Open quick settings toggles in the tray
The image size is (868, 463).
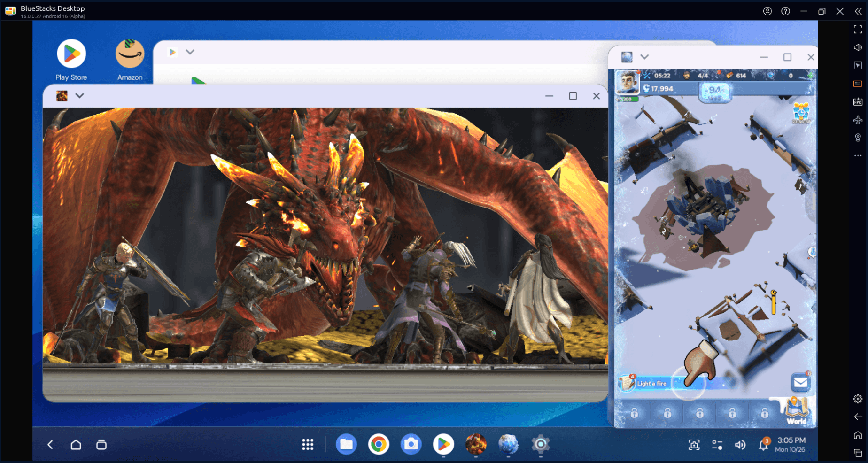[x=717, y=445]
